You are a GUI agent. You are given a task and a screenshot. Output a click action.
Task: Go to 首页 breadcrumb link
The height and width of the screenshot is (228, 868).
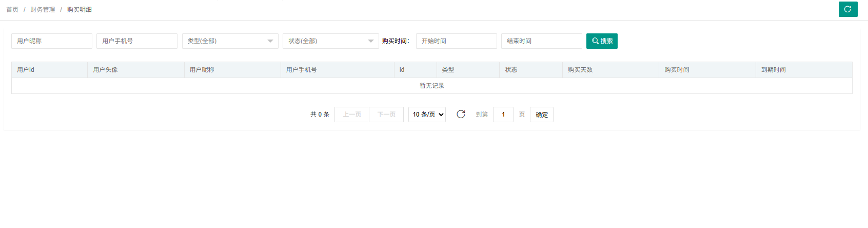point(12,10)
